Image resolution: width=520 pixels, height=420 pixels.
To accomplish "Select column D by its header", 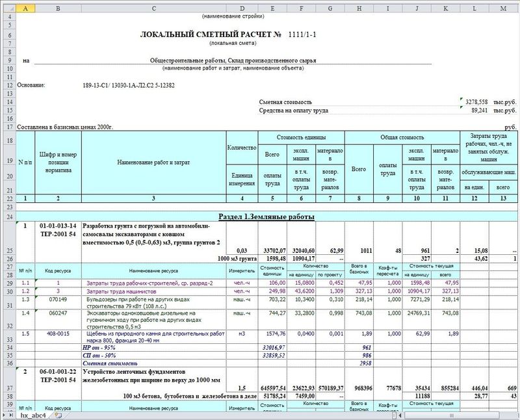I will click(x=242, y=8).
